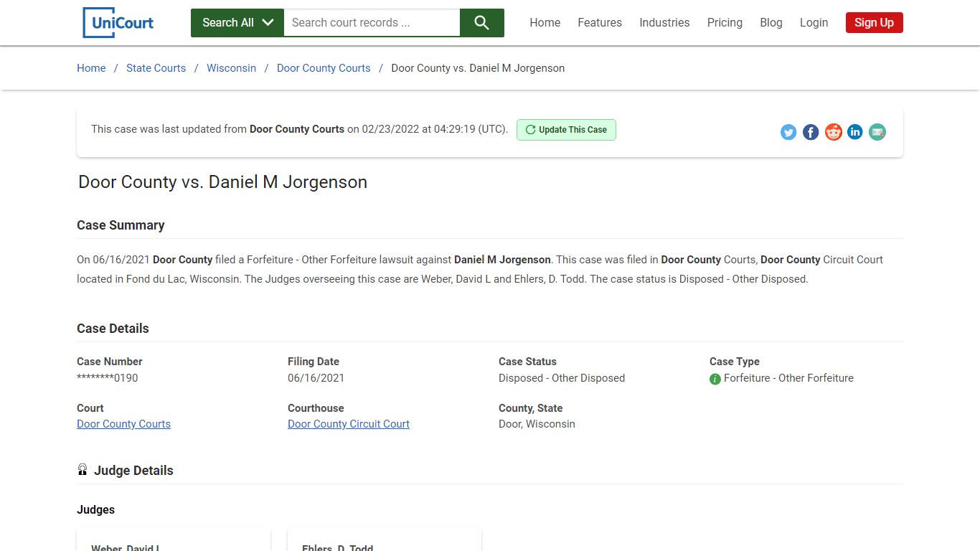
Task: Share case on Twitter
Action: [x=788, y=132]
